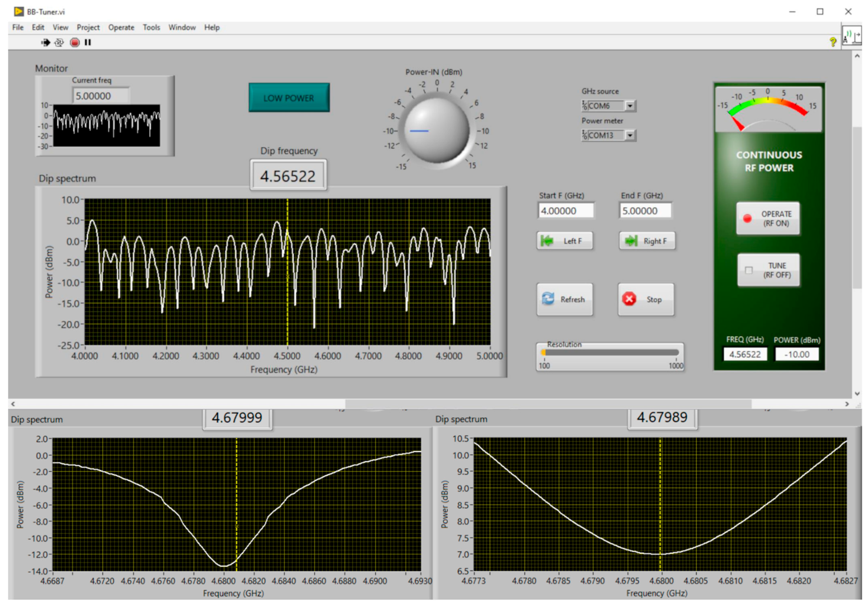Image resolution: width=868 pixels, height=607 pixels.
Task: Open the View menu
Action: (61, 27)
